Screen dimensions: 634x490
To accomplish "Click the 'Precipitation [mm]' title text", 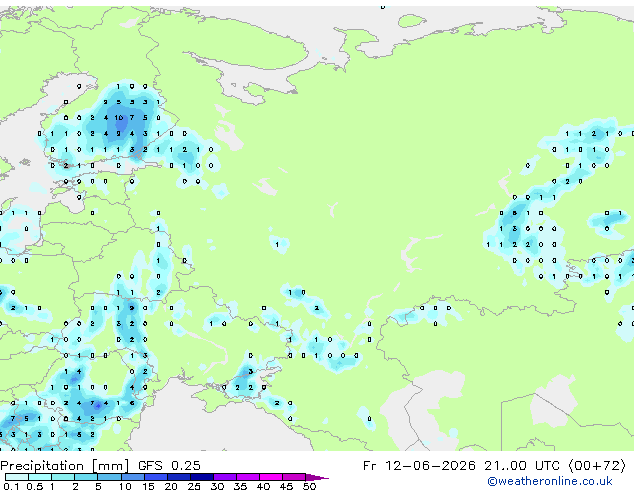I will click(65, 466).
